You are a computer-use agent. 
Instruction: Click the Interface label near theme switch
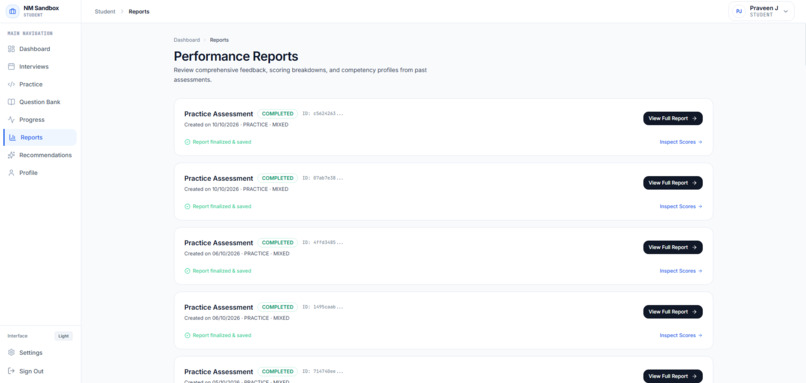coord(17,336)
